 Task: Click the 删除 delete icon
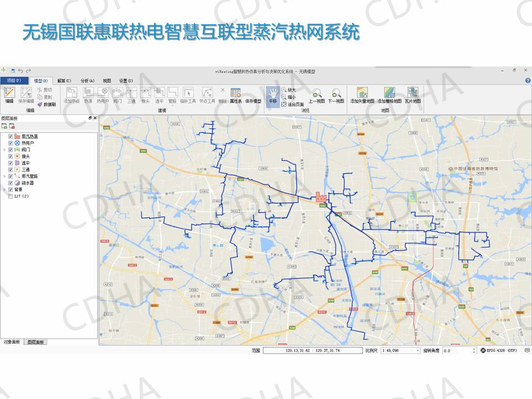pos(223,90)
